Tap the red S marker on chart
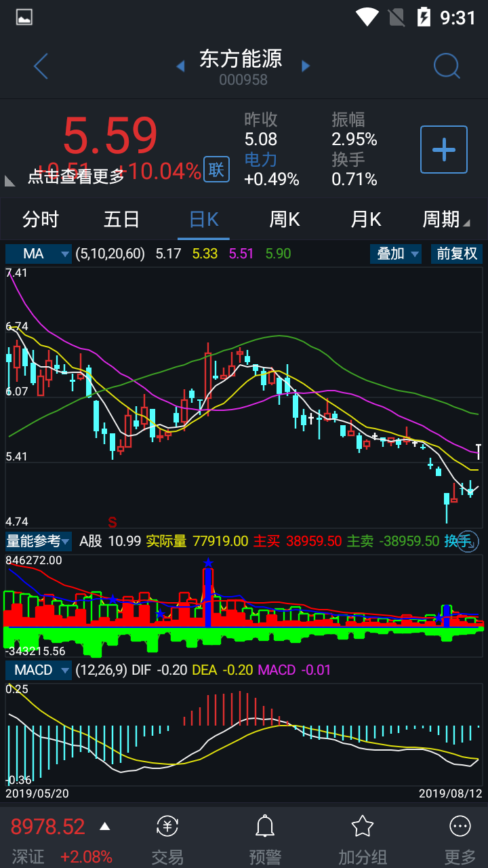This screenshot has height=868, width=488. 113,522
